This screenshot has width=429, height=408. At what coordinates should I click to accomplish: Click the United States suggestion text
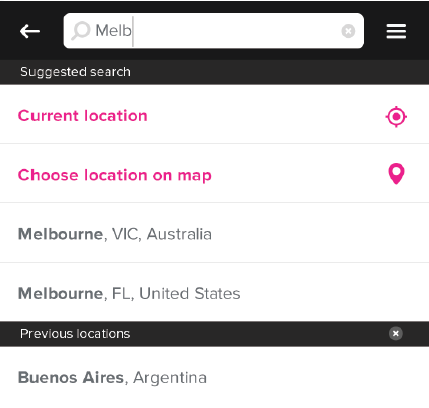(190, 293)
